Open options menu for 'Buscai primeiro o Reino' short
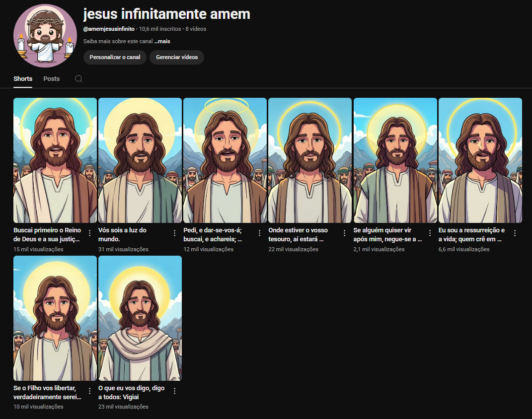532x419 pixels. coord(89,233)
